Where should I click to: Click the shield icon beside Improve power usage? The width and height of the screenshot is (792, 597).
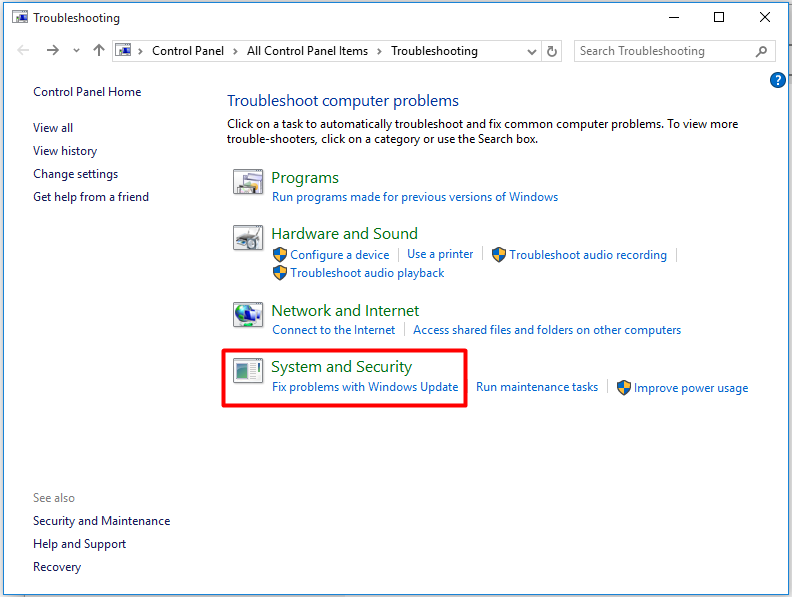(624, 388)
